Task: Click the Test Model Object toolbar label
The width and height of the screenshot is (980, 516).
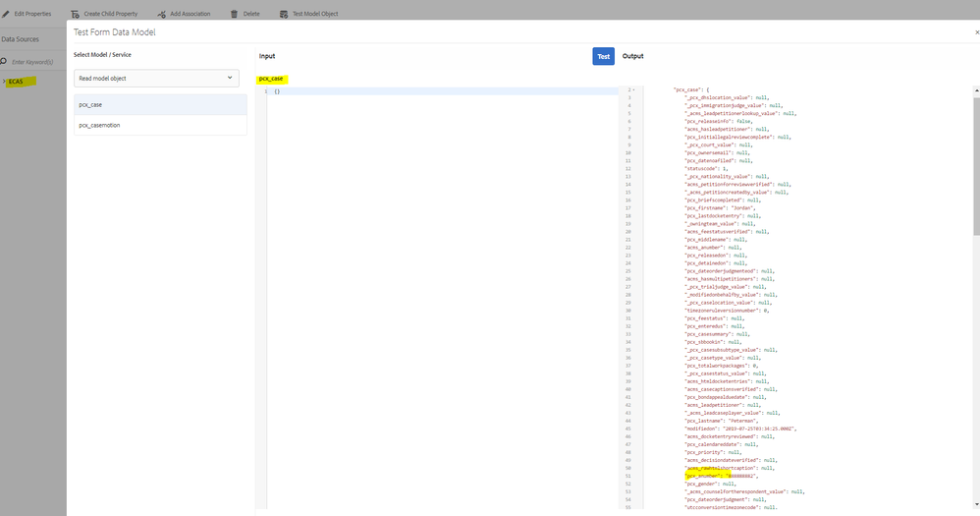Action: point(315,14)
